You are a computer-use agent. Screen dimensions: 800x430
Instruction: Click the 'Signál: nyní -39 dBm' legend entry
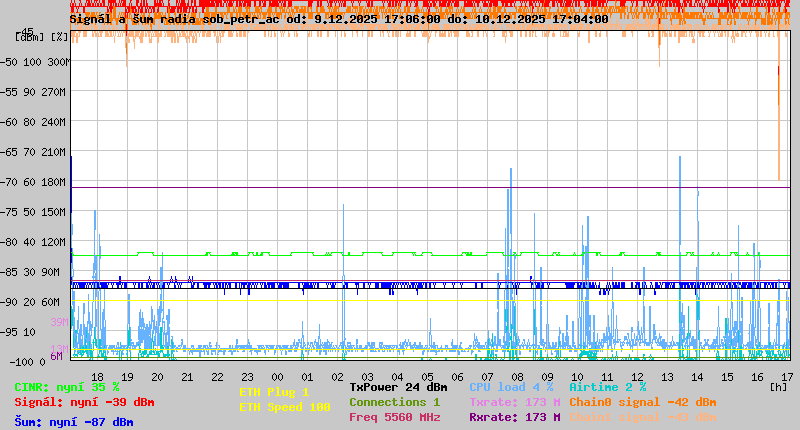click(84, 402)
